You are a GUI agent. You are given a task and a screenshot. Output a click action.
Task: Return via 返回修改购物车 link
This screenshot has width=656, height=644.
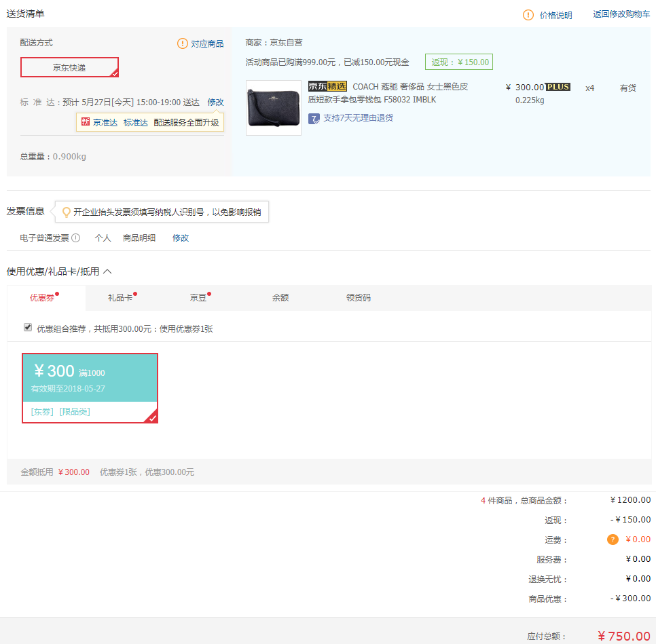click(x=621, y=14)
